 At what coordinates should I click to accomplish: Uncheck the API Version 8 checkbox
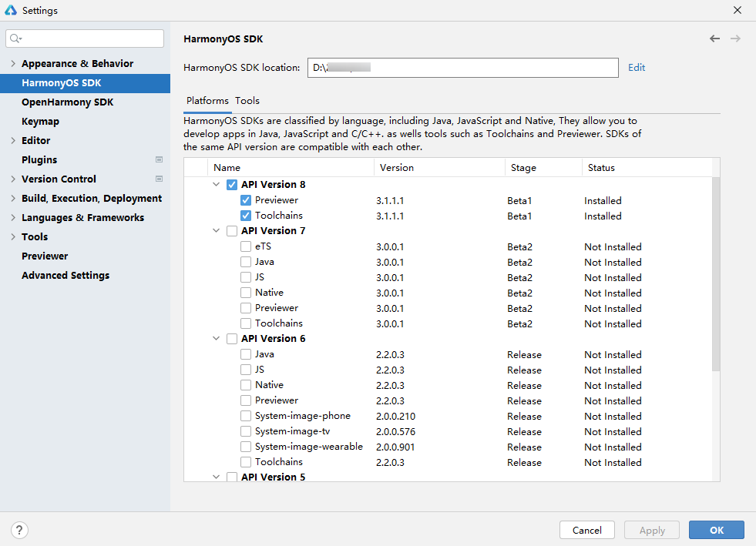pyautogui.click(x=232, y=185)
